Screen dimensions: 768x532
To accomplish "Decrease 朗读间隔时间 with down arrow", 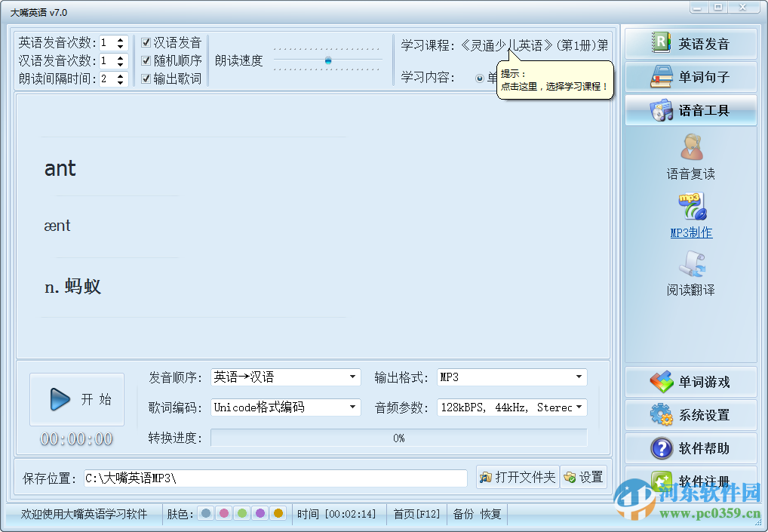I will click(x=121, y=83).
